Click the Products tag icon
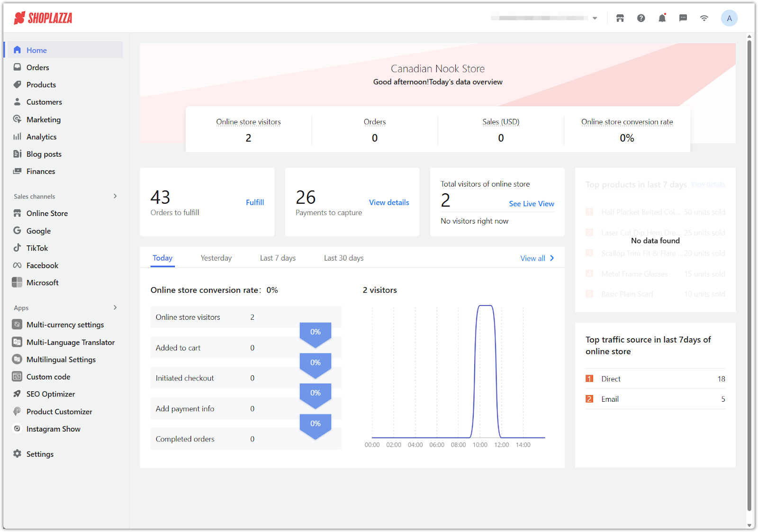Viewport: 758px width, 532px height. coord(18,84)
